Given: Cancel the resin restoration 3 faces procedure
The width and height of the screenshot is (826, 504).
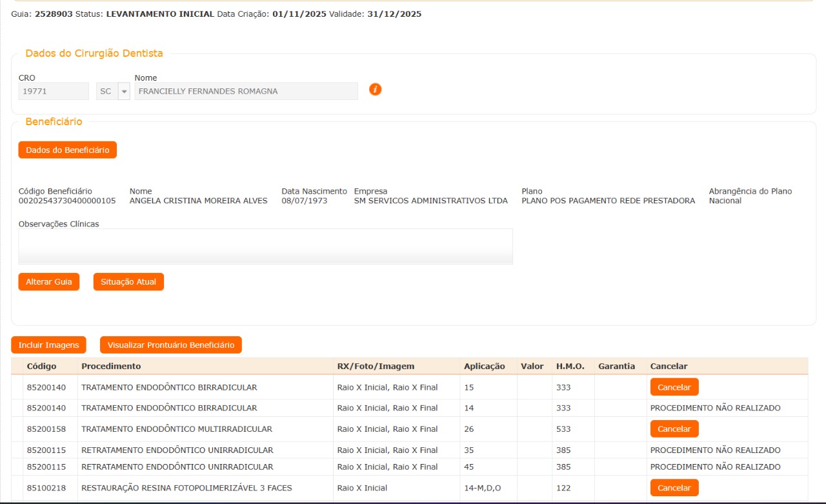Looking at the screenshot, I should [674, 488].
